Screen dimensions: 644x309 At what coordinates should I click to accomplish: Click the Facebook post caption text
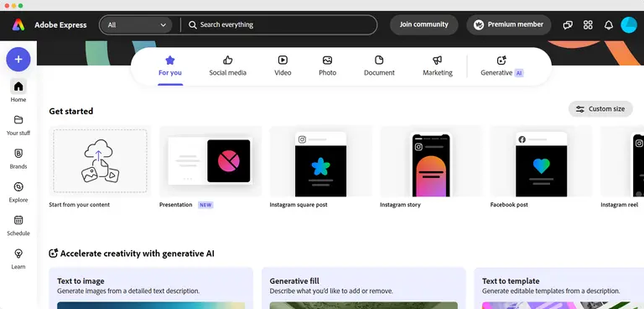(509, 205)
